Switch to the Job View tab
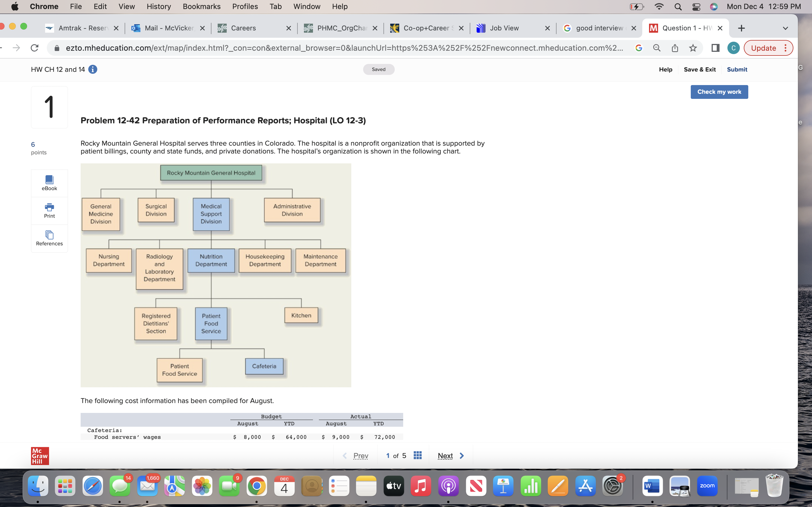The image size is (812, 507). [x=504, y=28]
